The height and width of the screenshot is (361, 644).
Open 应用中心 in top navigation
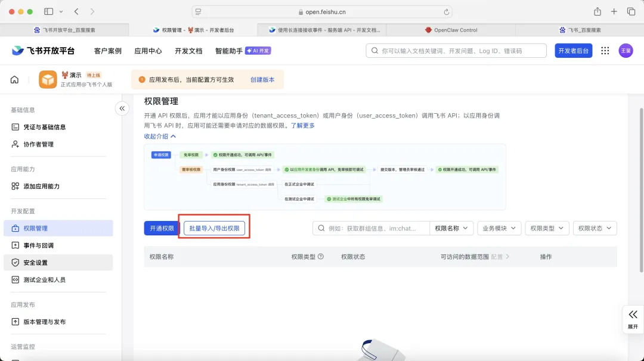[x=148, y=51]
